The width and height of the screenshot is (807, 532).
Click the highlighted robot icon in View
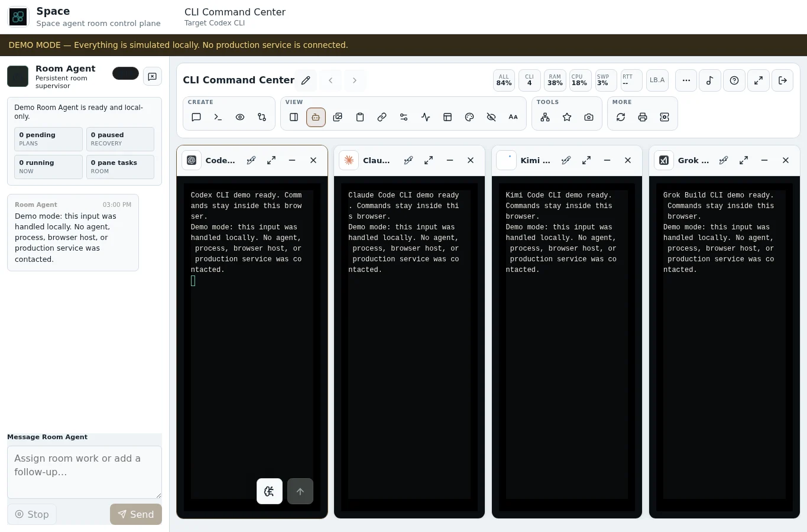(316, 117)
